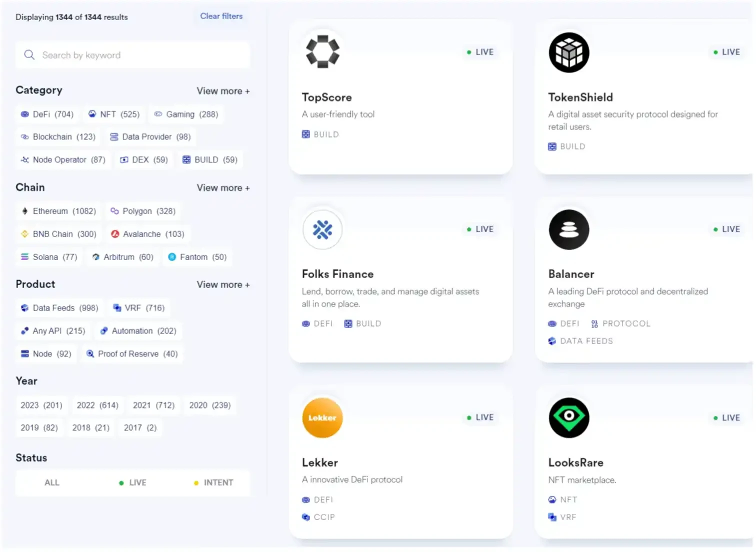Viewport: 756px width, 552px height.
Task: Filter results by year 2023
Action: (x=41, y=405)
